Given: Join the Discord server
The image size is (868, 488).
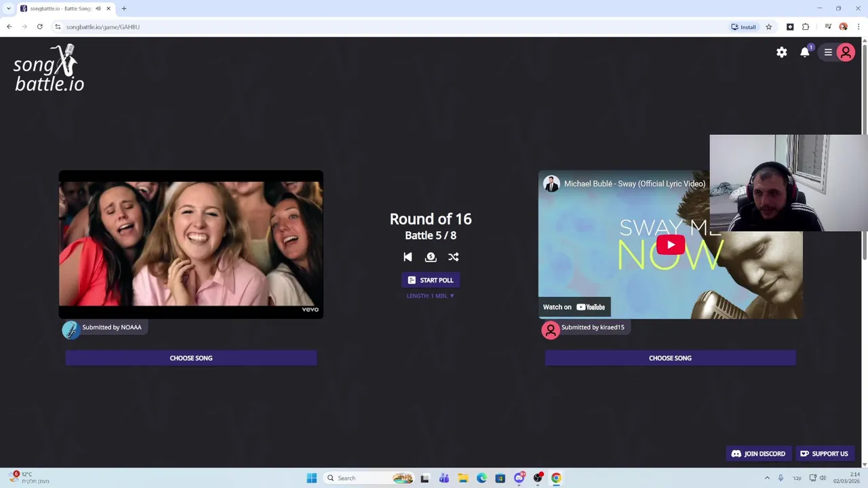Looking at the screenshot, I should (758, 454).
